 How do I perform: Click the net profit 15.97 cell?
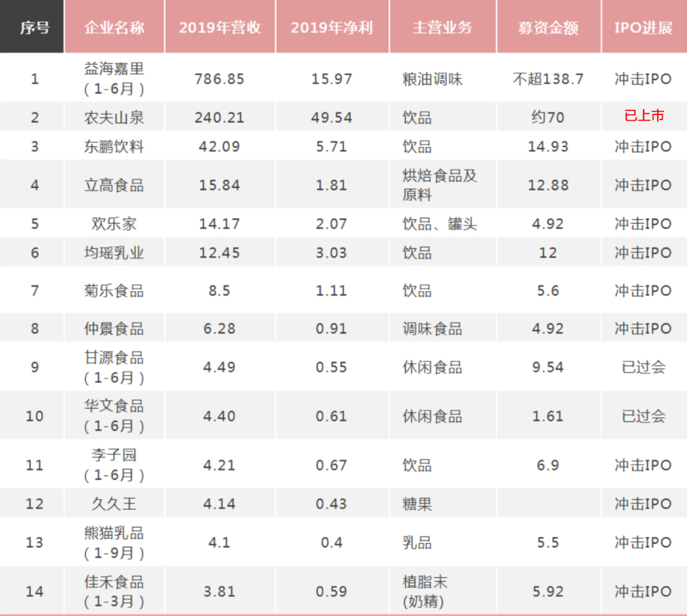331,79
